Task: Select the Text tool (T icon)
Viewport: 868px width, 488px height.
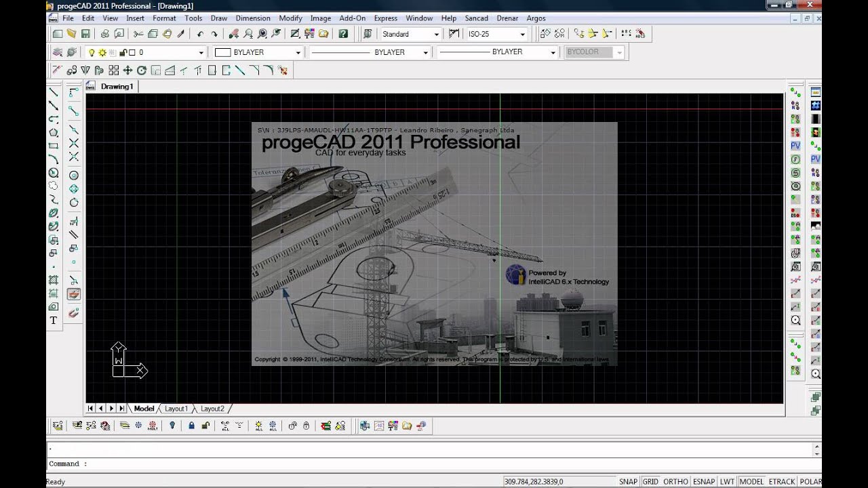Action: [54, 321]
